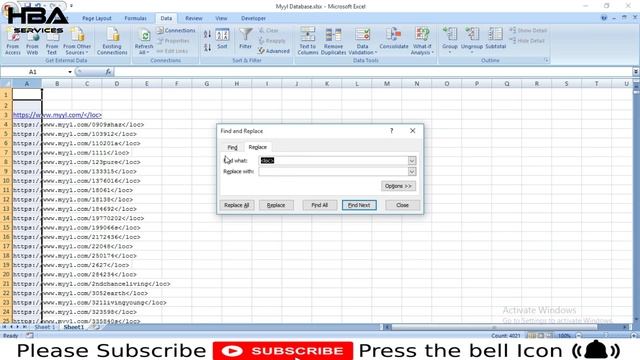The height and width of the screenshot is (360, 640).
Task: Click the Find All button
Action: [x=320, y=205]
